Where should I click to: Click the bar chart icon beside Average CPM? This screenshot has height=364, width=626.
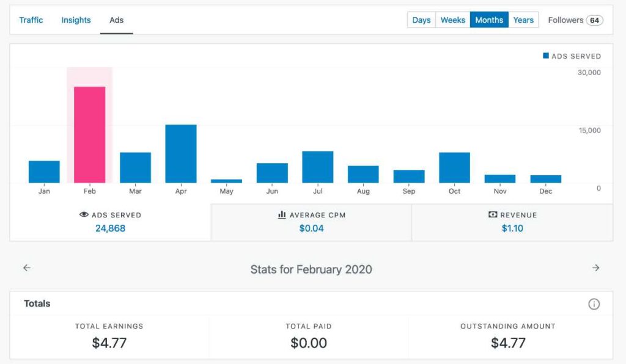(x=282, y=215)
